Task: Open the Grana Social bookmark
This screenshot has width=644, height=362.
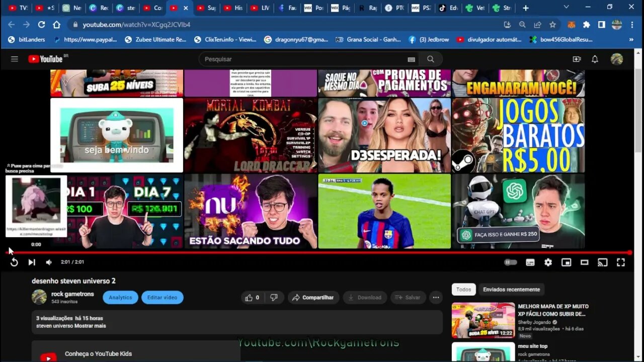Action: tap(368, 39)
